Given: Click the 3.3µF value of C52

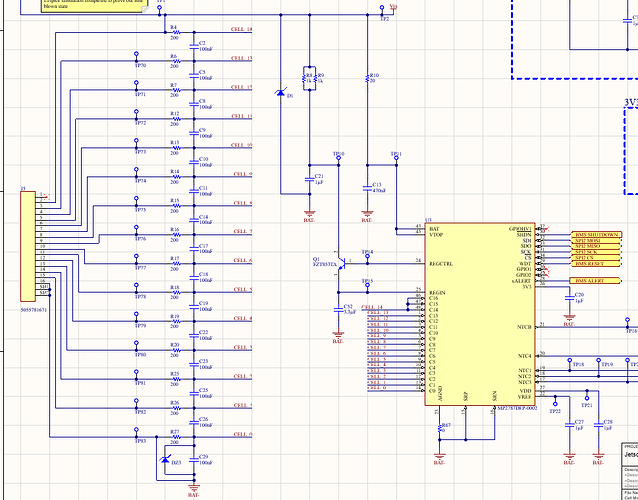Looking at the screenshot, I should click(350, 312).
